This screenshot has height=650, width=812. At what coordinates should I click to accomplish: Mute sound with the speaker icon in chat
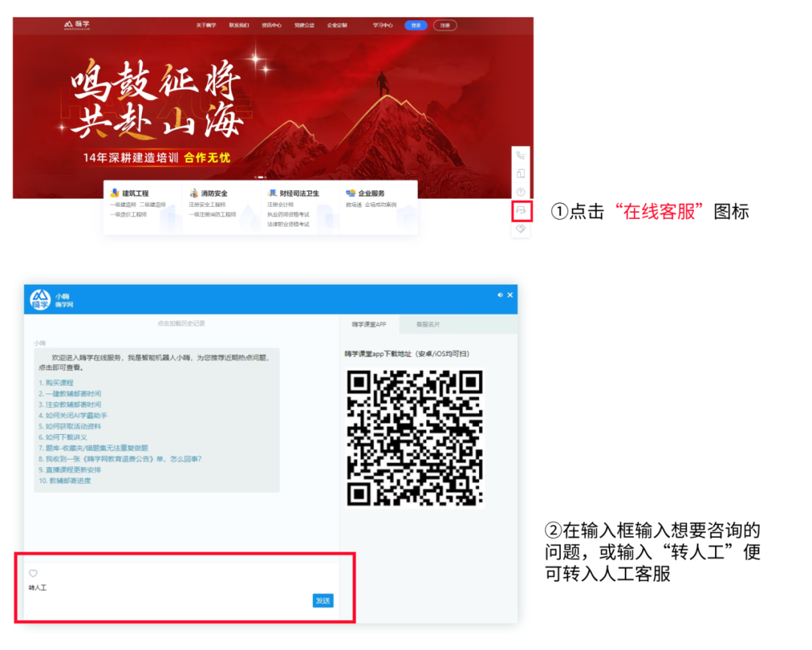click(500, 295)
